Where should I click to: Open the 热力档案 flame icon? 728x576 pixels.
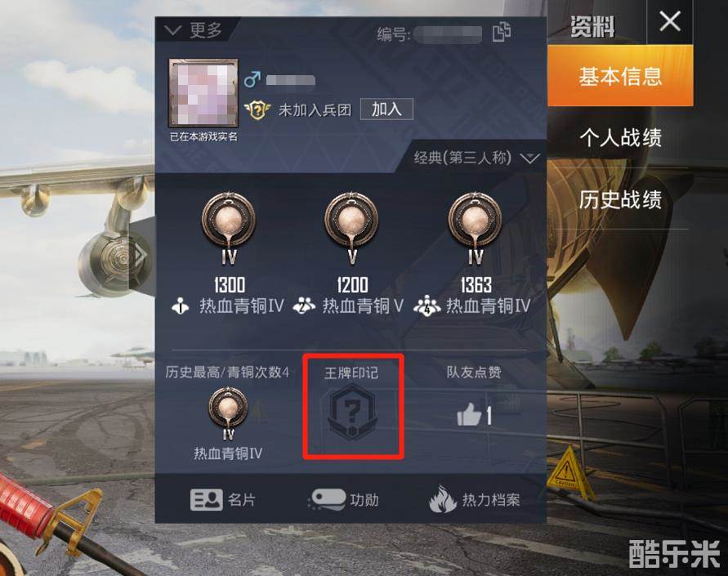(x=442, y=499)
